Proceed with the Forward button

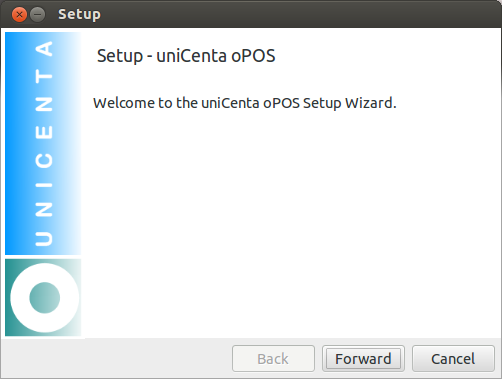pyautogui.click(x=363, y=359)
